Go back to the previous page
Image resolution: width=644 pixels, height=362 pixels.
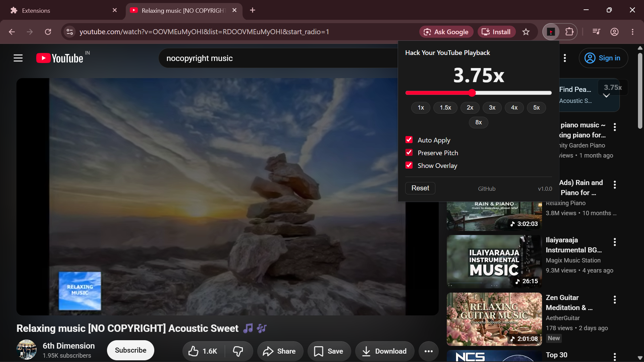point(12,32)
